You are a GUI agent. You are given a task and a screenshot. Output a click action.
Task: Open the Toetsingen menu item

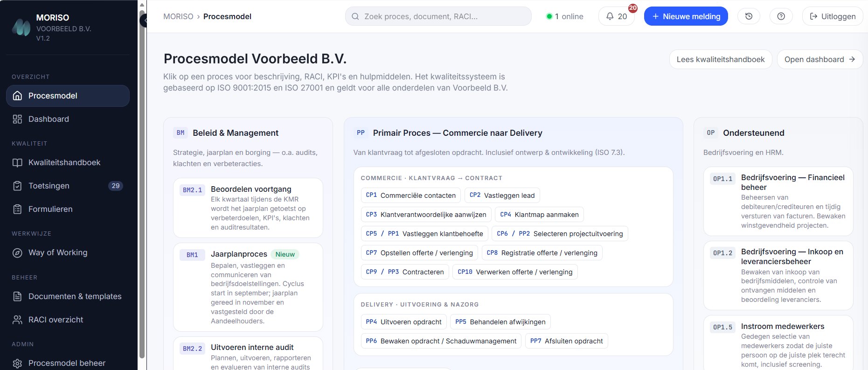pyautogui.click(x=68, y=186)
